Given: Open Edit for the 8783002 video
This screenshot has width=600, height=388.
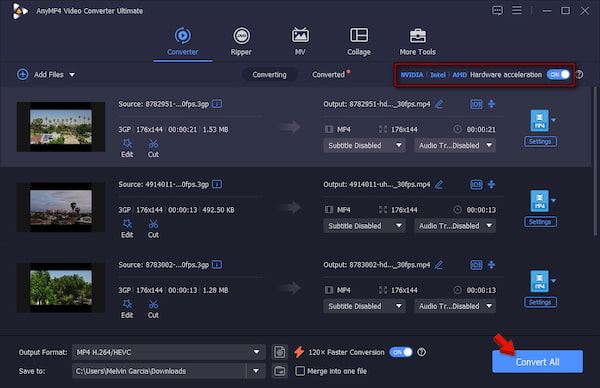Looking at the screenshot, I should pos(127,309).
